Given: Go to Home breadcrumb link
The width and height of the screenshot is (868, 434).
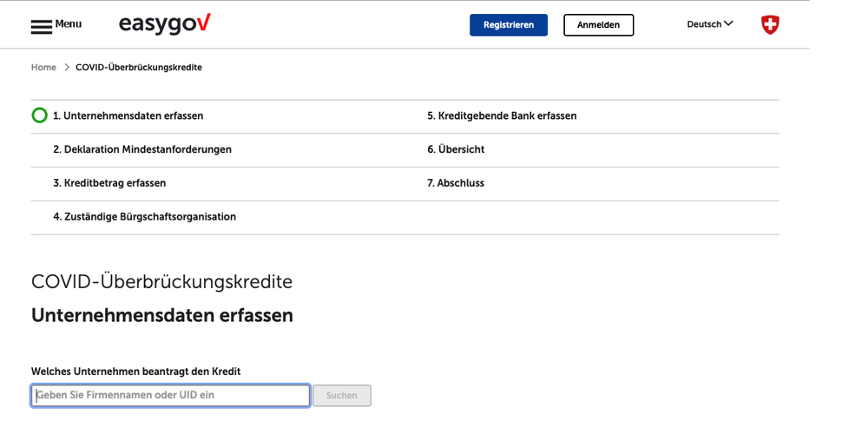Looking at the screenshot, I should pos(43,68).
